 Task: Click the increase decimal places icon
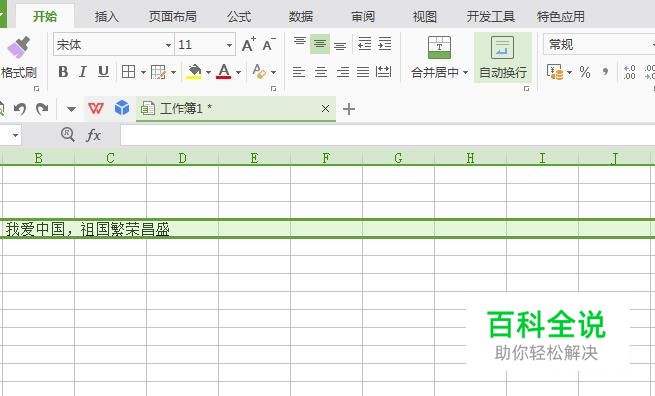pyautogui.click(x=629, y=72)
